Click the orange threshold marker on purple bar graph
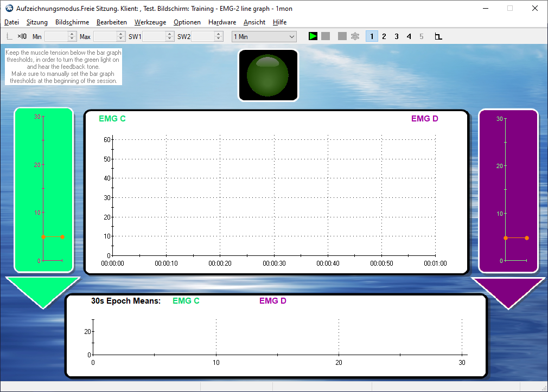Image resolution: width=548 pixels, height=392 pixels. pyautogui.click(x=516, y=238)
